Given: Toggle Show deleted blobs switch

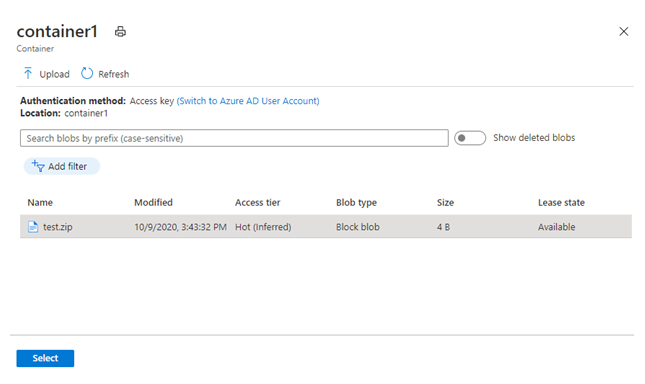Looking at the screenshot, I should pyautogui.click(x=470, y=138).
